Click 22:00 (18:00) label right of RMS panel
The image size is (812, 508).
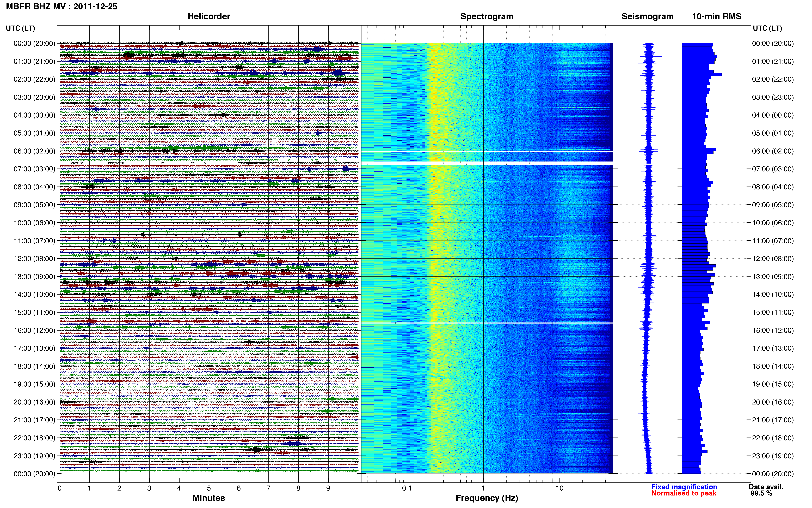pos(773,438)
